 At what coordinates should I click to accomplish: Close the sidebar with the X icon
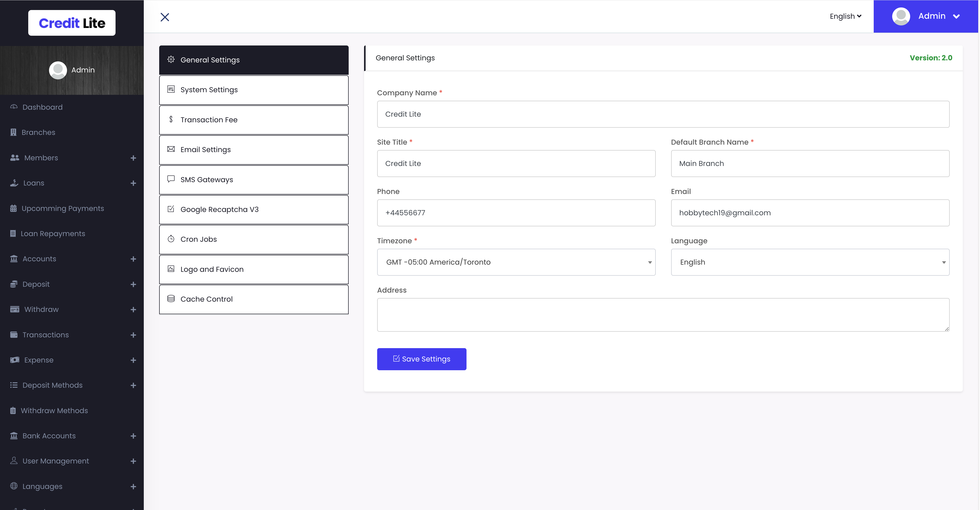165,17
